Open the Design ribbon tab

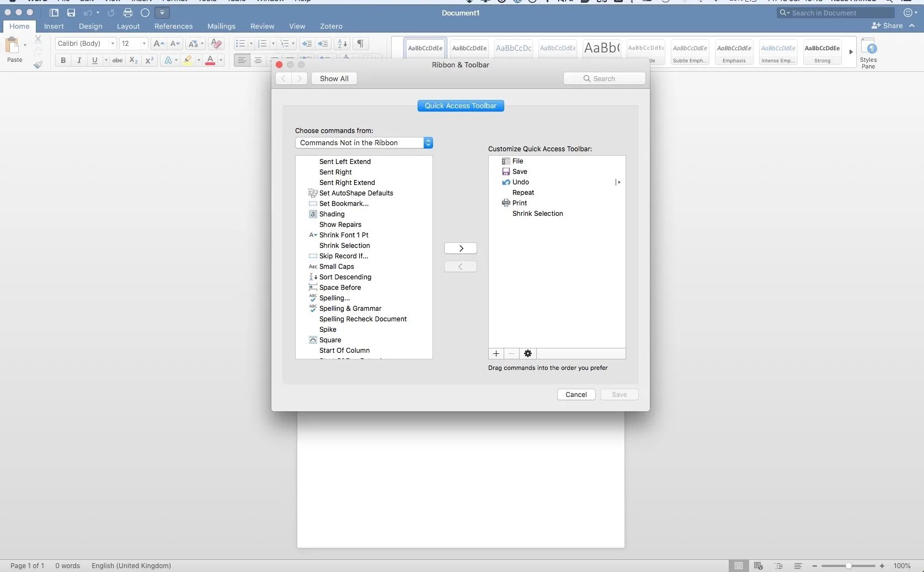90,27
